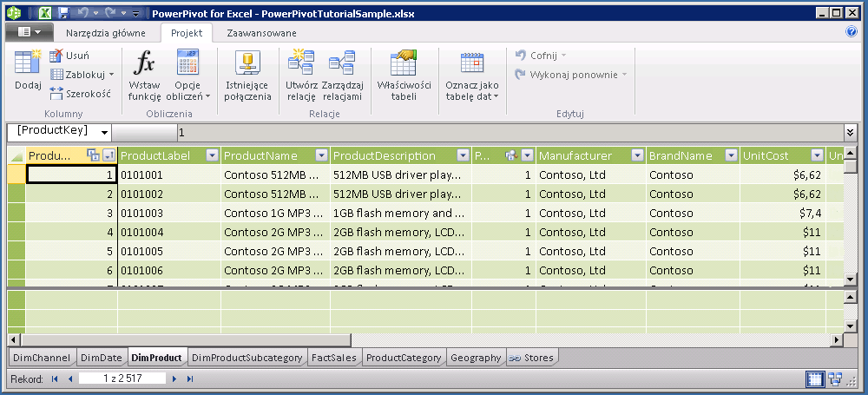Open Oznacz jako tabelę dat dropdown
The height and width of the screenshot is (395, 868).
(x=472, y=76)
